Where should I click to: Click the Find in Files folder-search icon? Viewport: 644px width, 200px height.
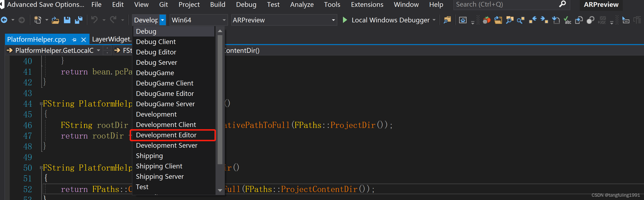click(447, 20)
